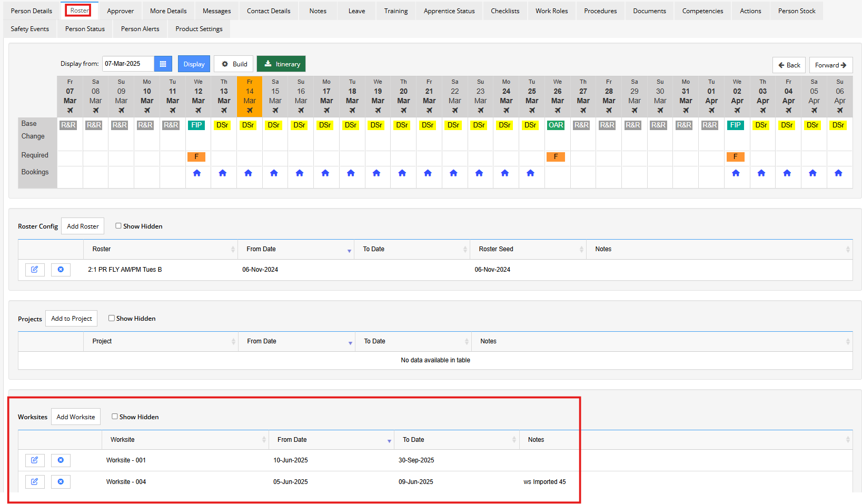Download the Itinerary
The height and width of the screenshot is (504, 862).
tap(281, 64)
